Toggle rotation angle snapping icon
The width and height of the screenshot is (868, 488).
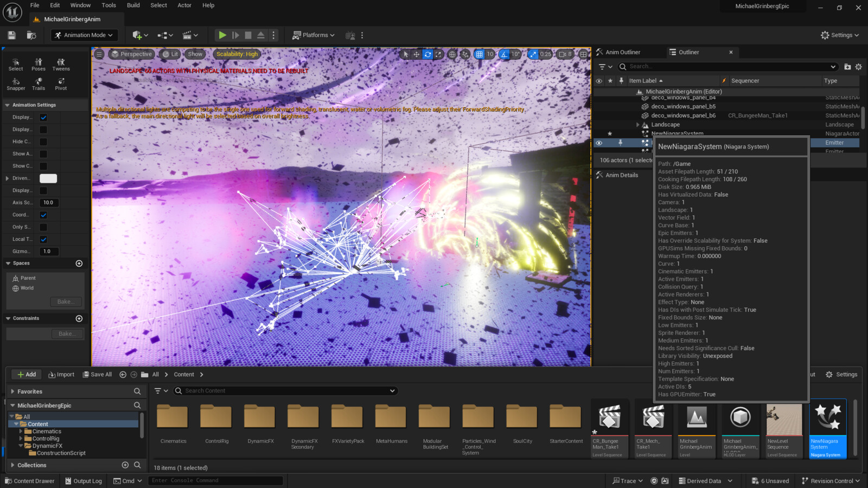(x=504, y=54)
